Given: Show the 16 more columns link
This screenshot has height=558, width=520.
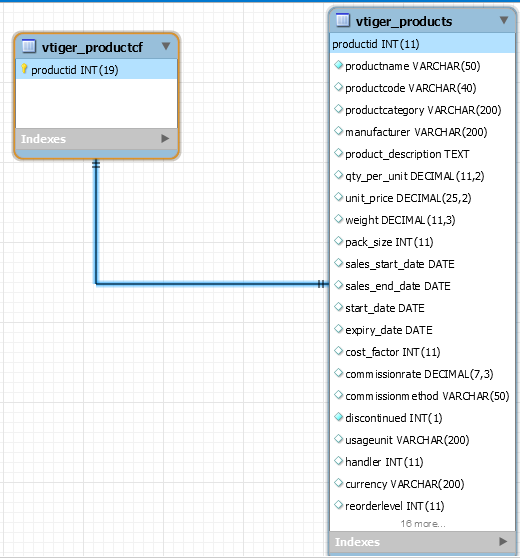Looking at the screenshot, I should pyautogui.click(x=422, y=523).
